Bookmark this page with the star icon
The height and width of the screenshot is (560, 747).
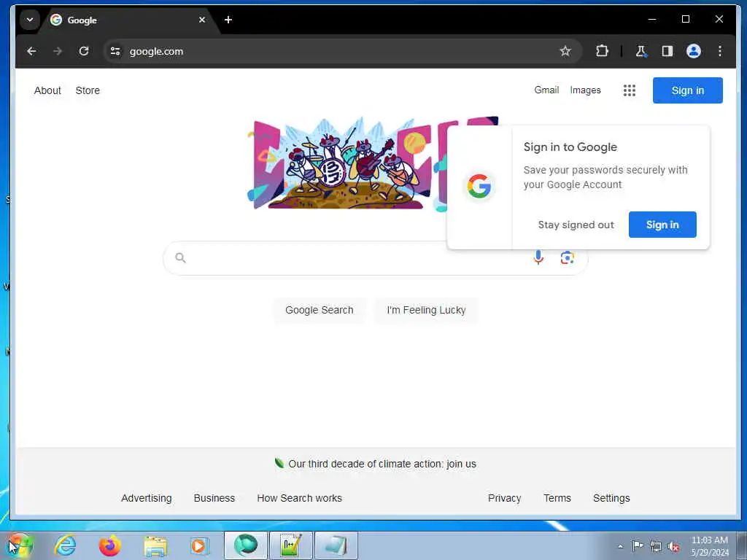565,51
